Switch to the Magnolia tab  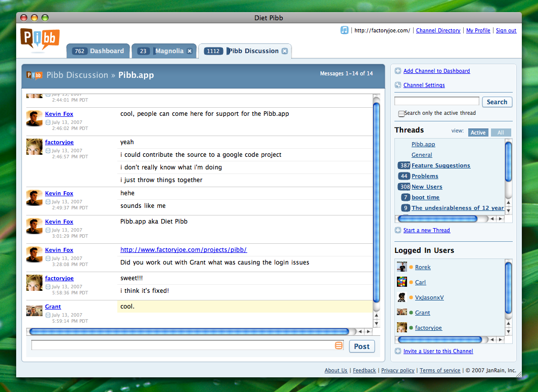coord(164,51)
